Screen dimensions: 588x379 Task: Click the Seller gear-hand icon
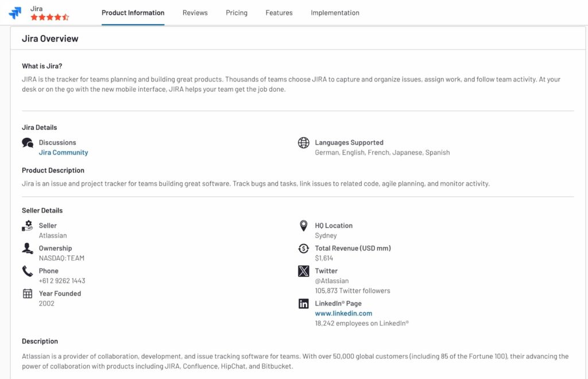pyautogui.click(x=28, y=226)
